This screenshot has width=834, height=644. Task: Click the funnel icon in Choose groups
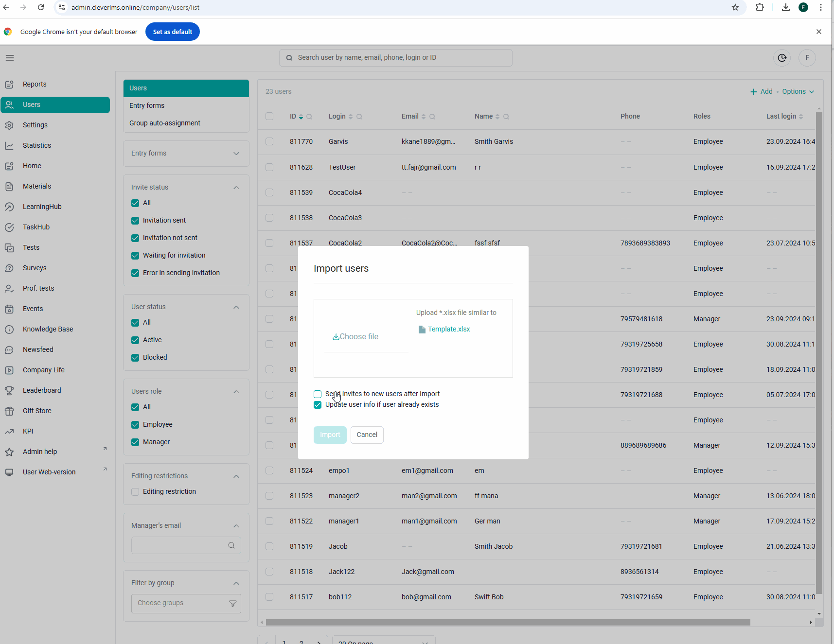233,603
